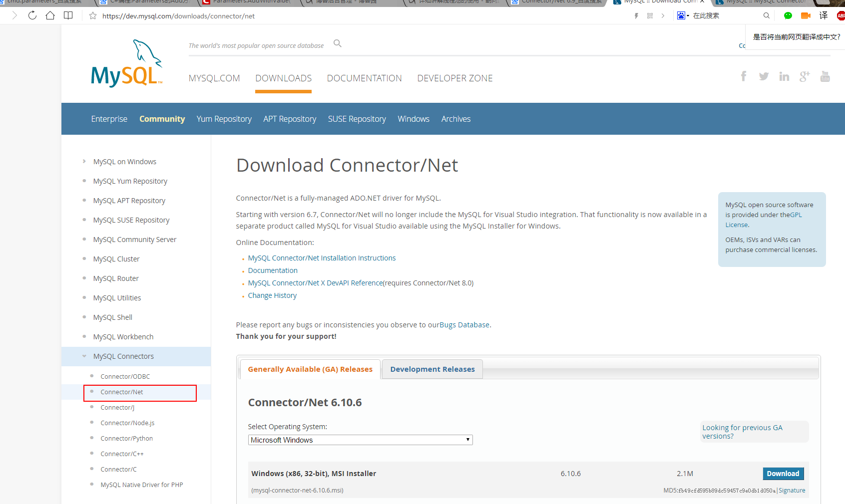The height and width of the screenshot is (504, 845).
Task: Open the search engine selector arrow
Action: [688, 16]
